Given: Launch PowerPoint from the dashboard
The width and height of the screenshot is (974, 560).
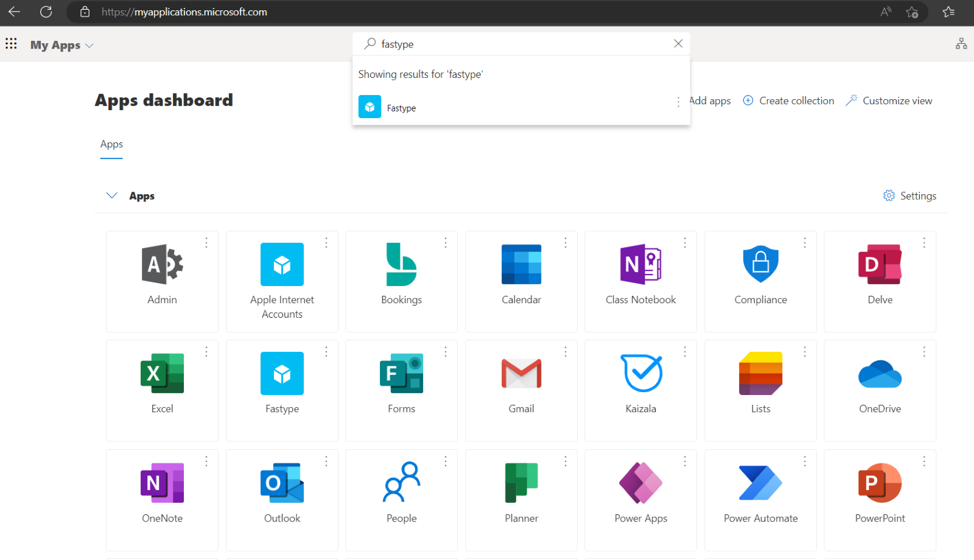Looking at the screenshot, I should click(880, 500).
